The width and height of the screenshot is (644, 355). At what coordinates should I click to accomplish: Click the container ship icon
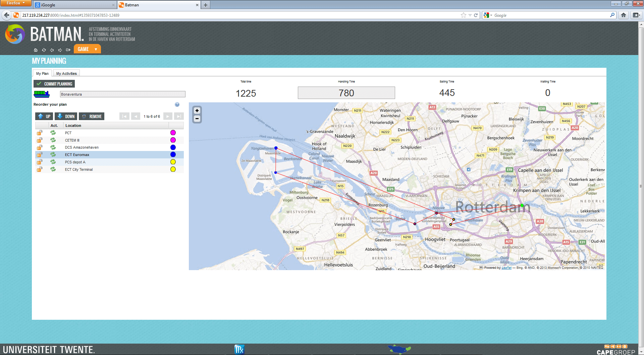[x=42, y=94]
